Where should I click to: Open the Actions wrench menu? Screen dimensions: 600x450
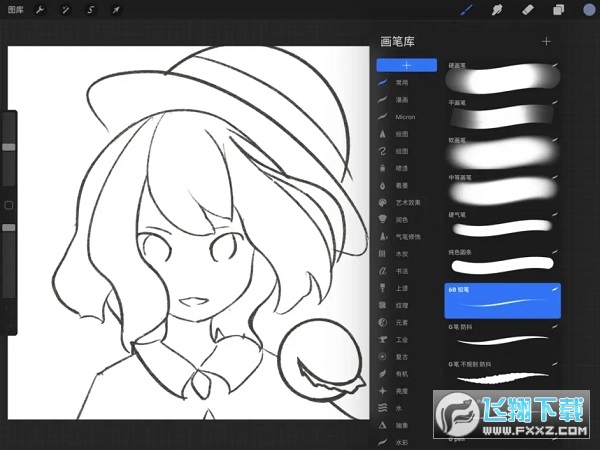[40, 10]
